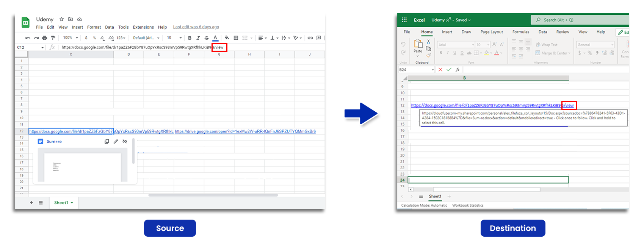The width and height of the screenshot is (644, 245).
Task: Click Excel formula bar confirm checkmark icon
Action: pos(449,70)
